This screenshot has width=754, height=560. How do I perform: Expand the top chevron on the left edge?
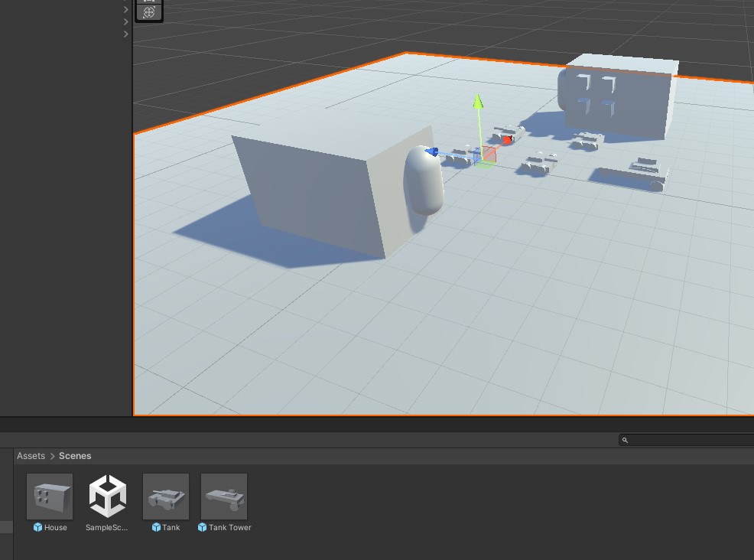point(126,9)
